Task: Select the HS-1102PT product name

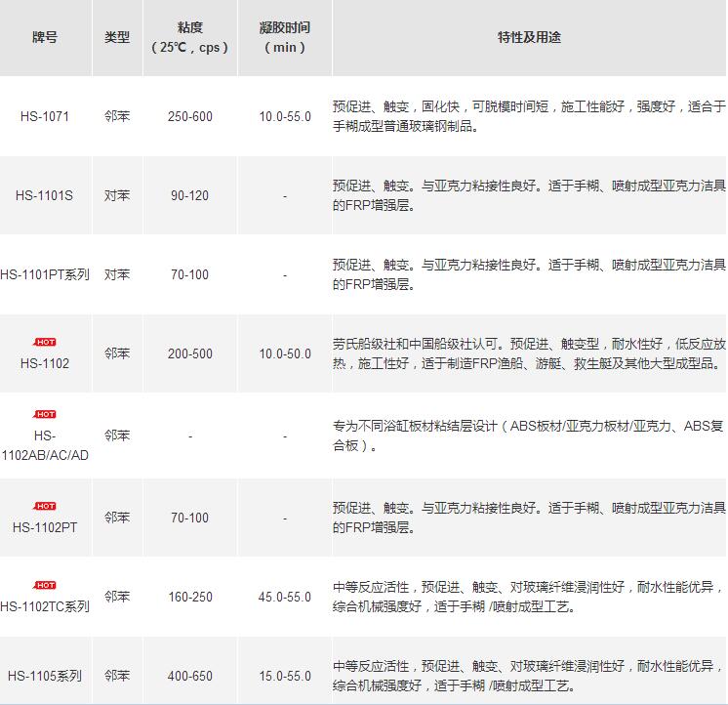Action: [x=45, y=527]
